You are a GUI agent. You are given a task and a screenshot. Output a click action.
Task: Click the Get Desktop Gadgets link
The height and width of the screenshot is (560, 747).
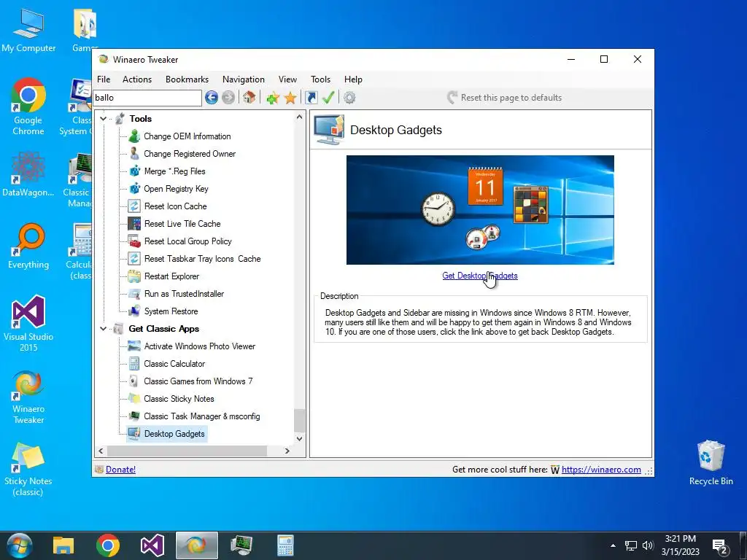click(480, 276)
